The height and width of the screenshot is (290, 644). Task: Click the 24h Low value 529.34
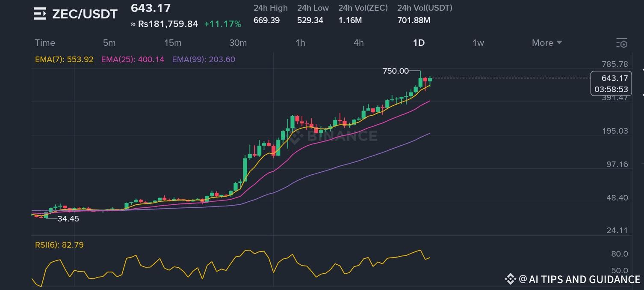[x=310, y=20]
